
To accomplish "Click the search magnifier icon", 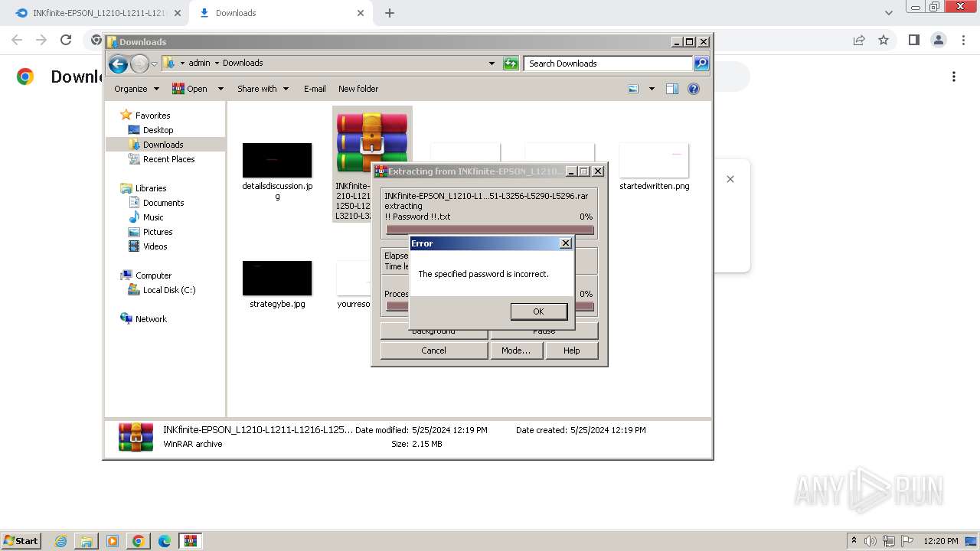I will [x=701, y=64].
